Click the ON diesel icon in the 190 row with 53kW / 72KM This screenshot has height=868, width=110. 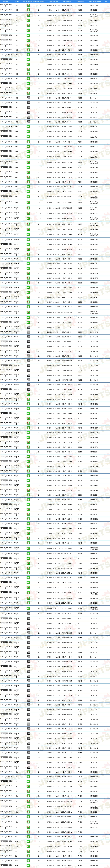(28, 98)
